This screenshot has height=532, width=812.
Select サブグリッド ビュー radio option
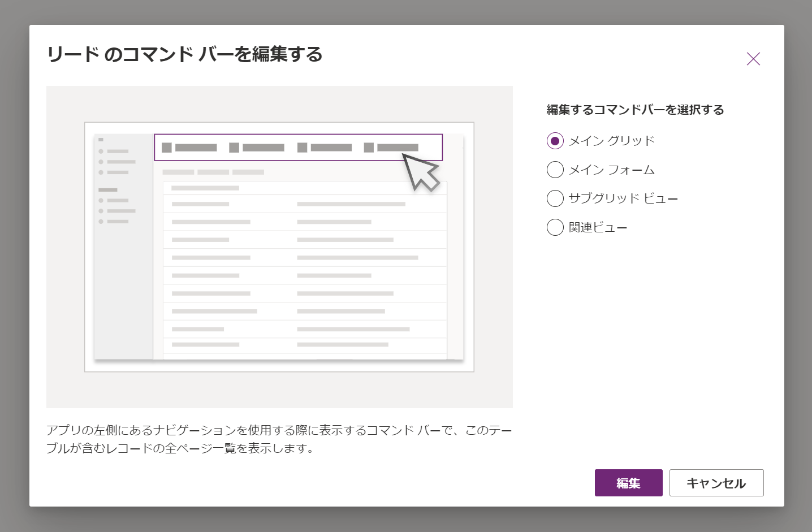click(x=555, y=198)
